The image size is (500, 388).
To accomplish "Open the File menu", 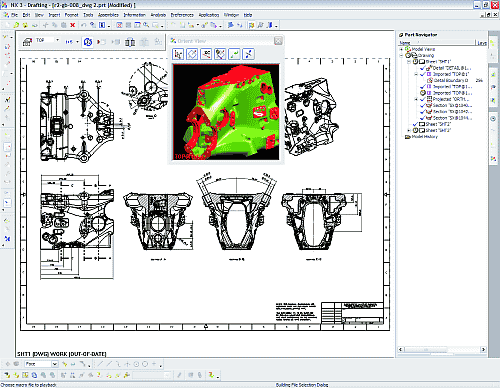I will (x=14, y=15).
